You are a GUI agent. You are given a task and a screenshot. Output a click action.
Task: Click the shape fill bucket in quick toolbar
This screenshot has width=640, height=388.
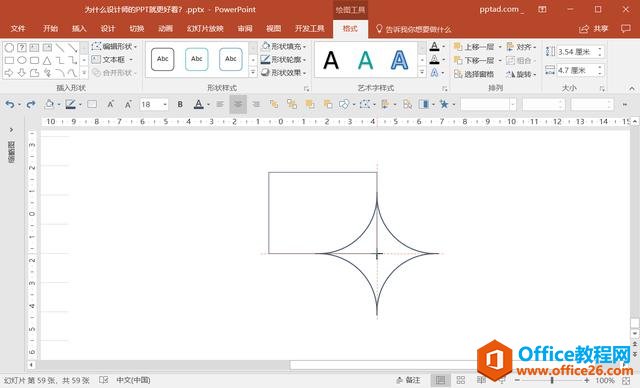click(49, 104)
